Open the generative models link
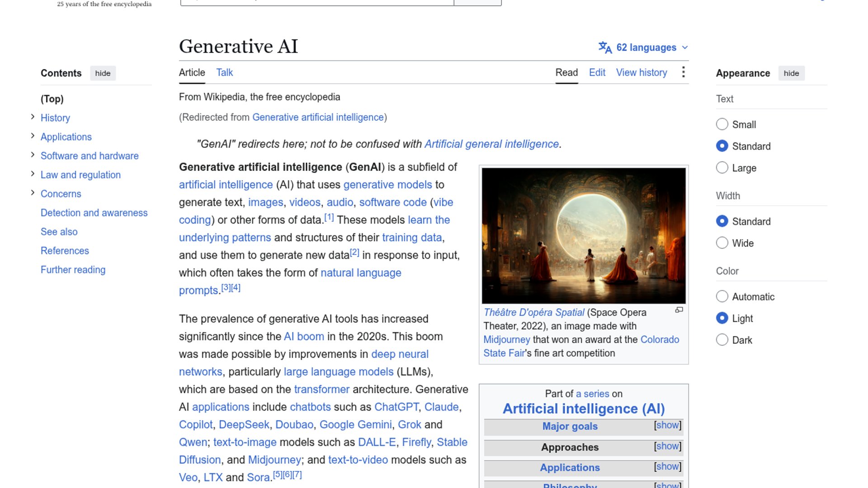 (387, 185)
